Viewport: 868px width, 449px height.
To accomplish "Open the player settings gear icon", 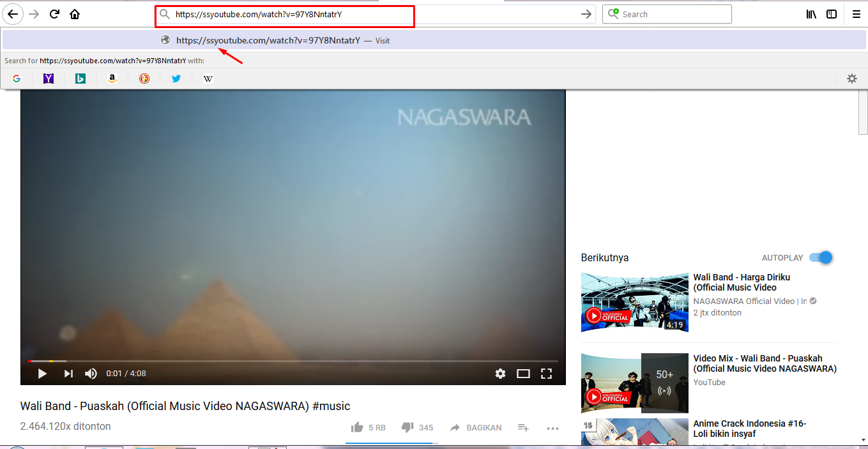I will [x=500, y=374].
